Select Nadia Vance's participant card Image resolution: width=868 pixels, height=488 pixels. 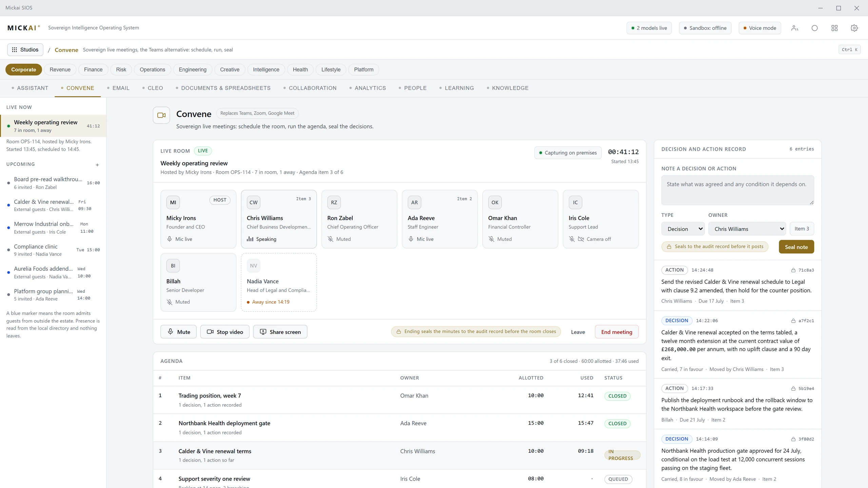pos(279,282)
